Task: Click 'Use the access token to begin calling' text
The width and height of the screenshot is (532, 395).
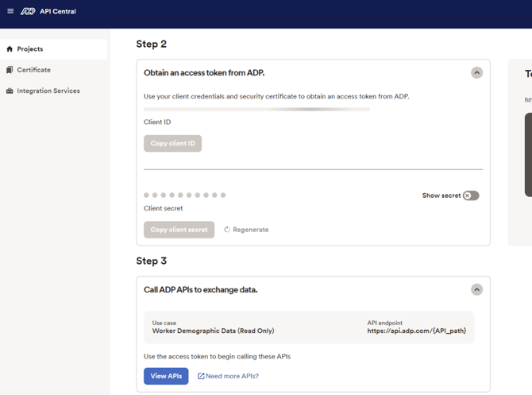Action: [217, 356]
